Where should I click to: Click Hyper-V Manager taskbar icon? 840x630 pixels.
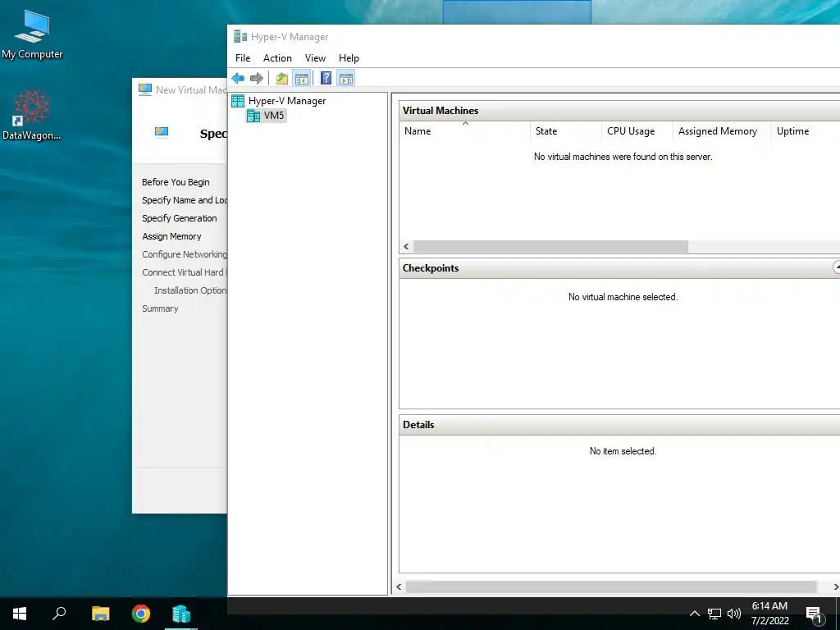click(x=181, y=614)
